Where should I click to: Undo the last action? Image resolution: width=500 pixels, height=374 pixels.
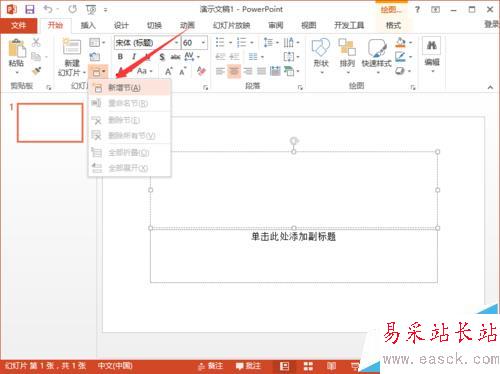[x=48, y=9]
